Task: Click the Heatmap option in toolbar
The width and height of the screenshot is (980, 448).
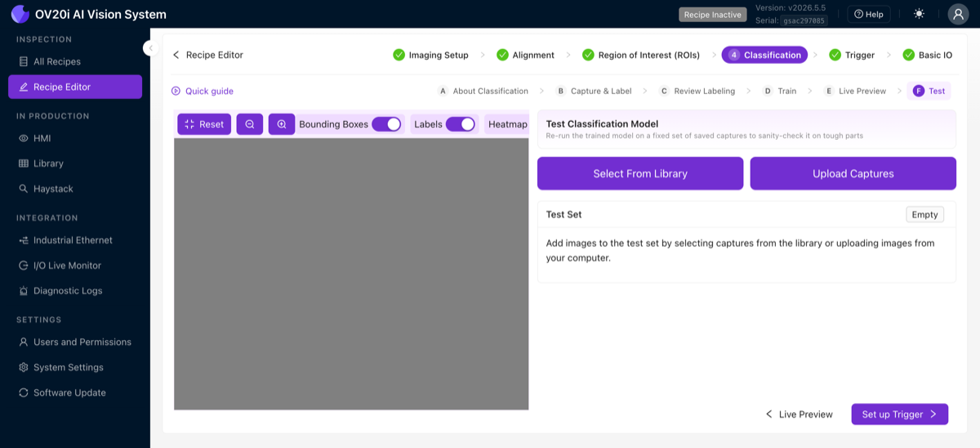Action: tap(508, 124)
